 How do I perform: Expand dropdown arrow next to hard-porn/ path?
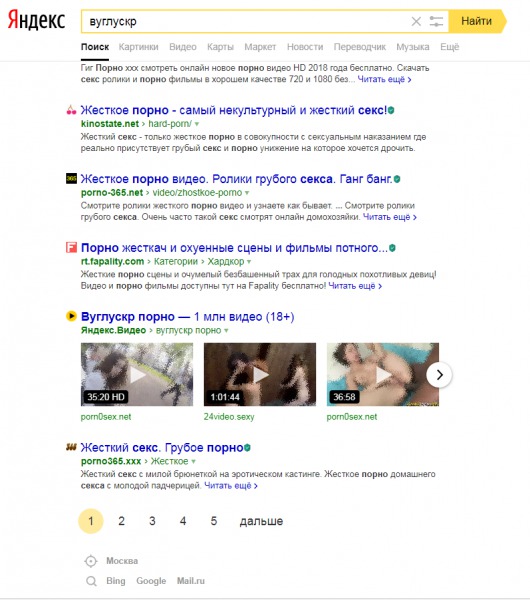pyautogui.click(x=197, y=124)
